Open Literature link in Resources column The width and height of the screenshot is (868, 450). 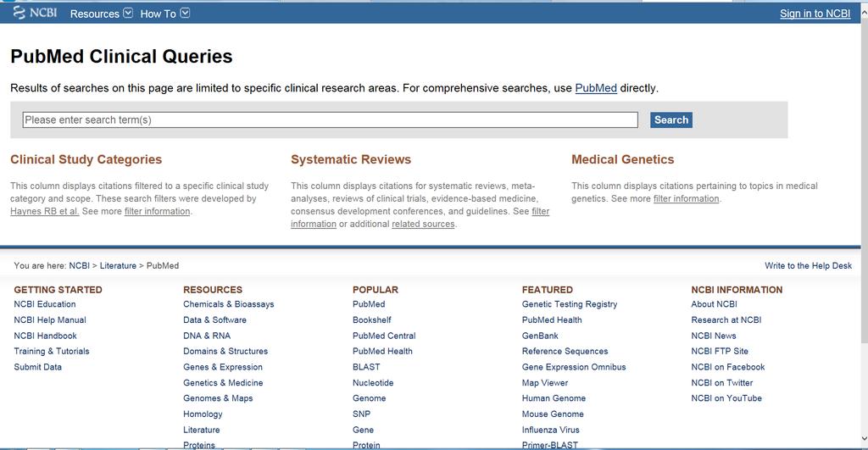coord(202,430)
